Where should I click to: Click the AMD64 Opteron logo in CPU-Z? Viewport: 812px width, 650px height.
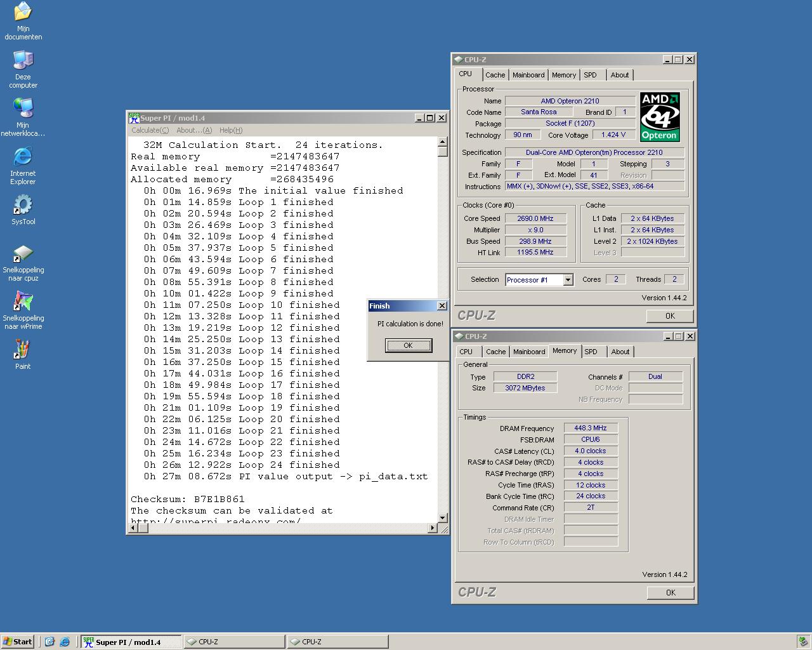[660, 117]
